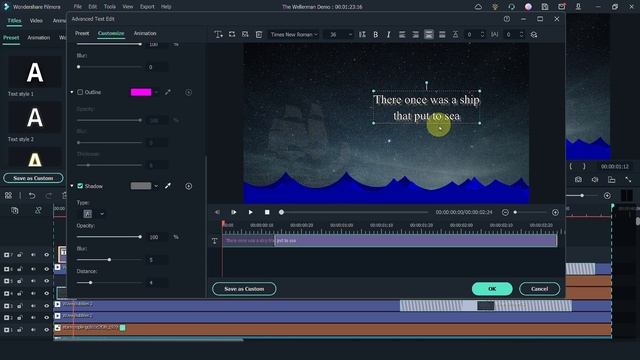
Task: Collapse the Outline section triangle
Action: (x=72, y=92)
